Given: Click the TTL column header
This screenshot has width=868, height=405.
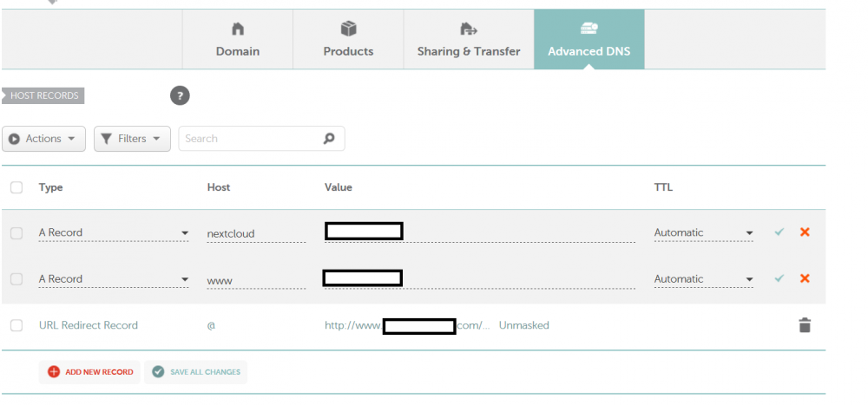Looking at the screenshot, I should [663, 187].
